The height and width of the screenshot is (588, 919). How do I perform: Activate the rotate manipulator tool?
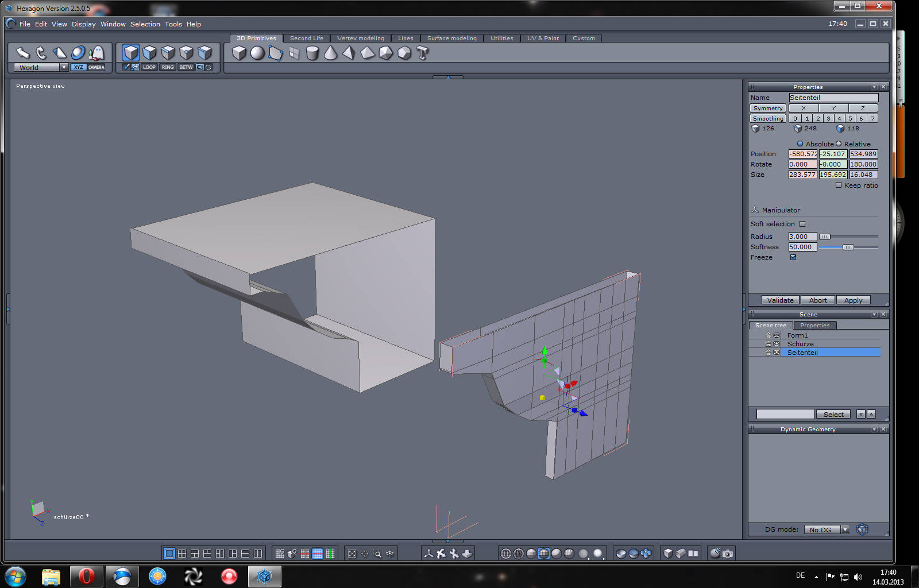[x=41, y=53]
